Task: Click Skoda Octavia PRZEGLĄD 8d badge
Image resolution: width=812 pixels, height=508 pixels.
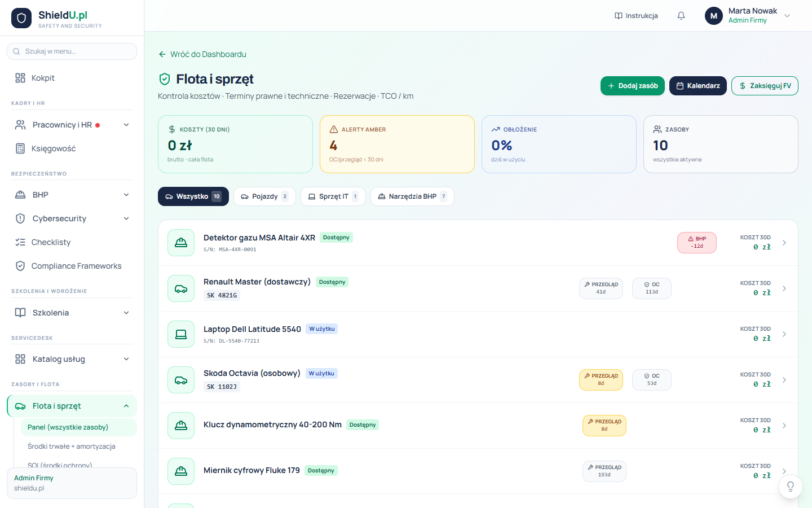Action: pos(601,380)
